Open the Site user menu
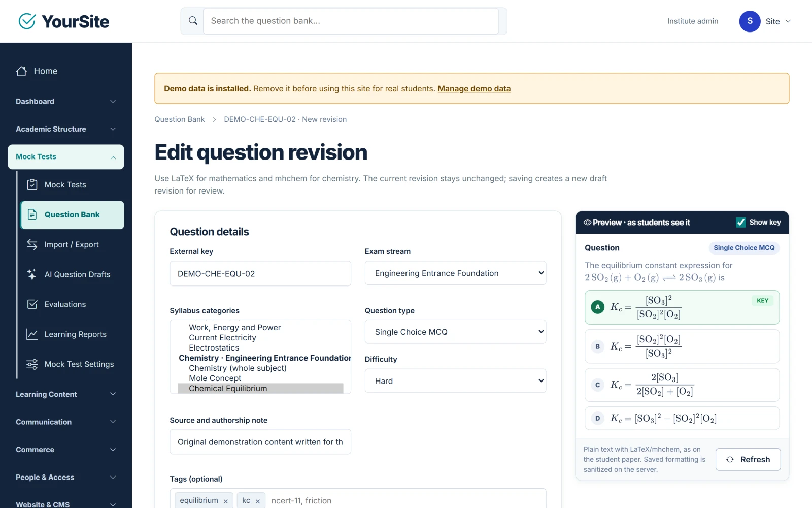812x508 pixels. tap(765, 21)
